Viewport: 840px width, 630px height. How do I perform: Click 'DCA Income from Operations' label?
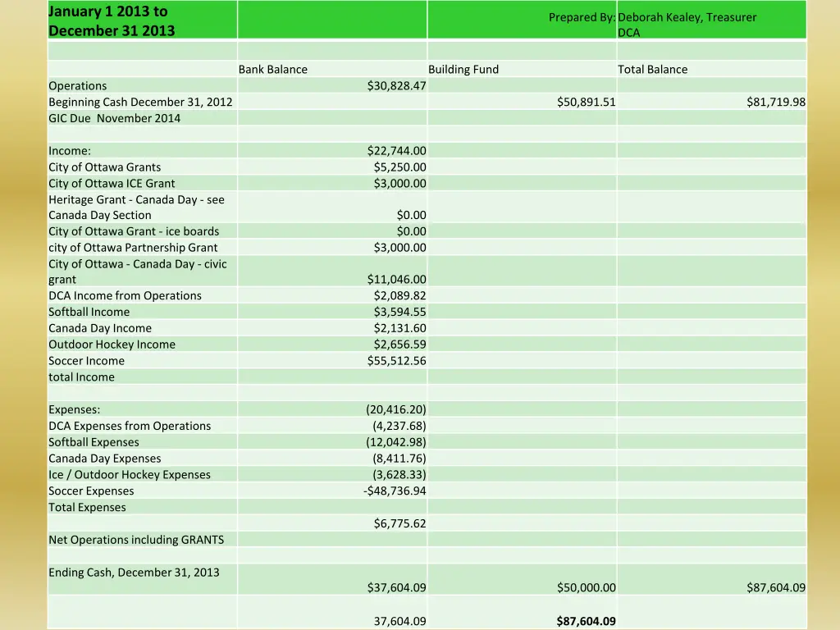(x=125, y=295)
